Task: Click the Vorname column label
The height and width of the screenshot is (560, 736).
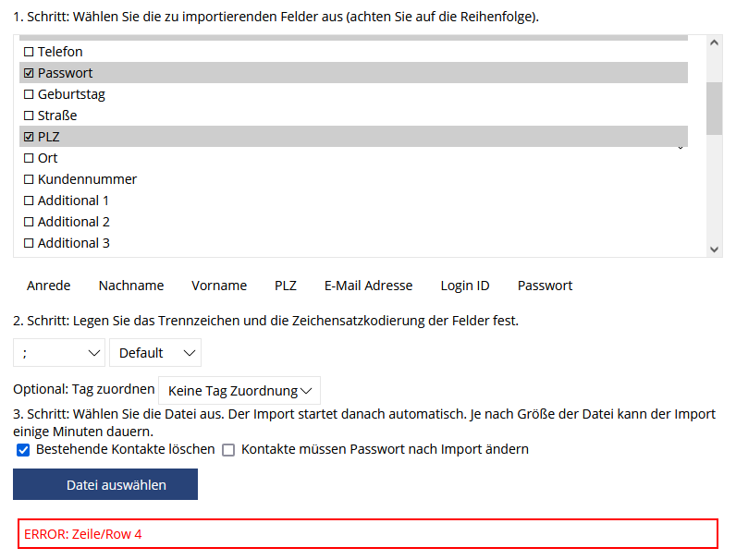Action: [x=219, y=286]
